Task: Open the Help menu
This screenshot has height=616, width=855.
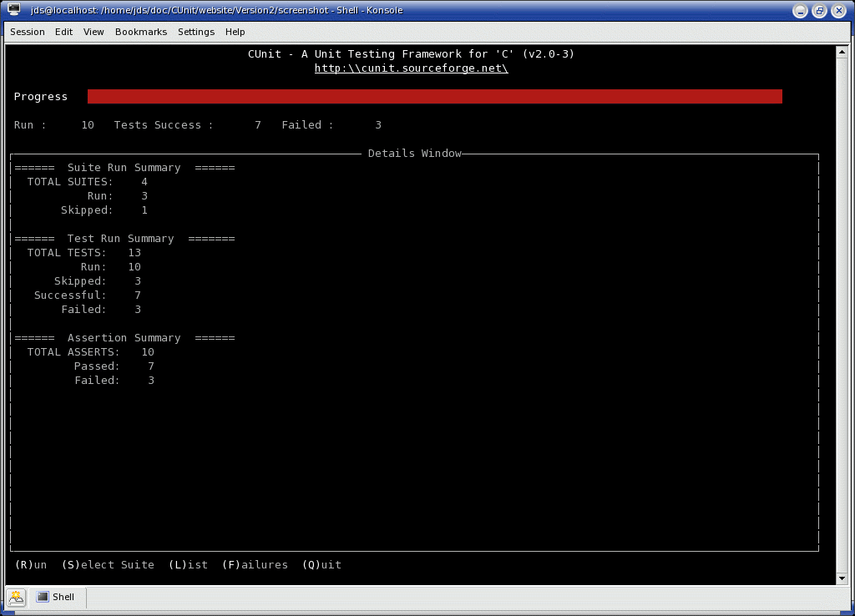Action: click(x=235, y=32)
